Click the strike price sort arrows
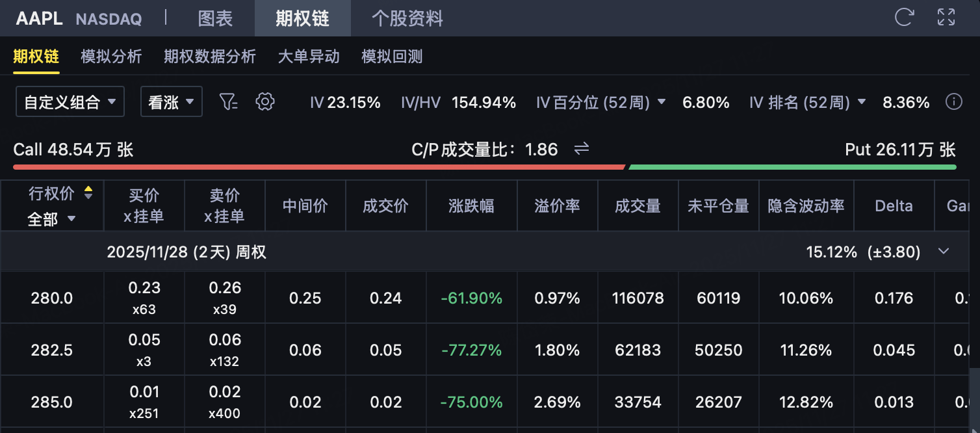The image size is (980, 433). [x=88, y=193]
